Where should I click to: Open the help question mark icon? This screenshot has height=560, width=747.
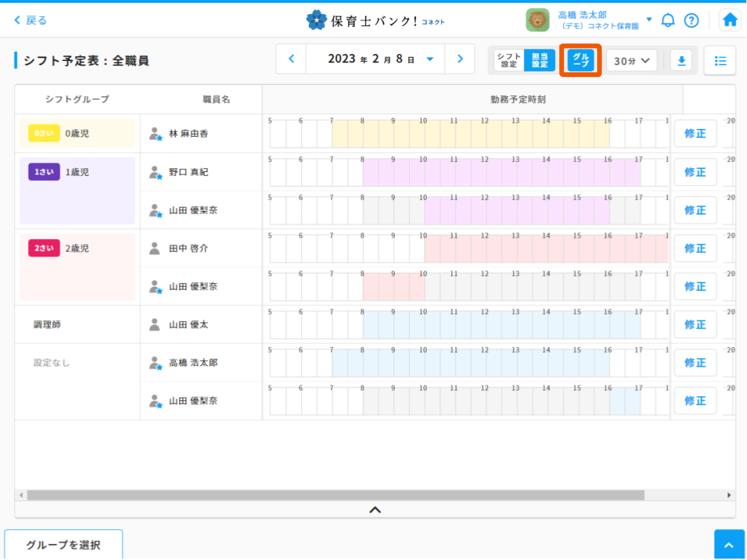(691, 20)
